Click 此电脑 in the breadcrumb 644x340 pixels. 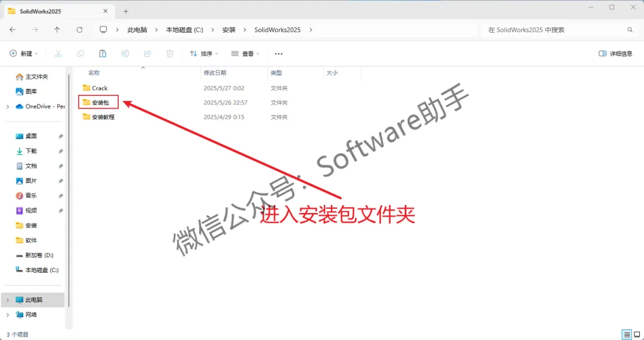tap(137, 30)
